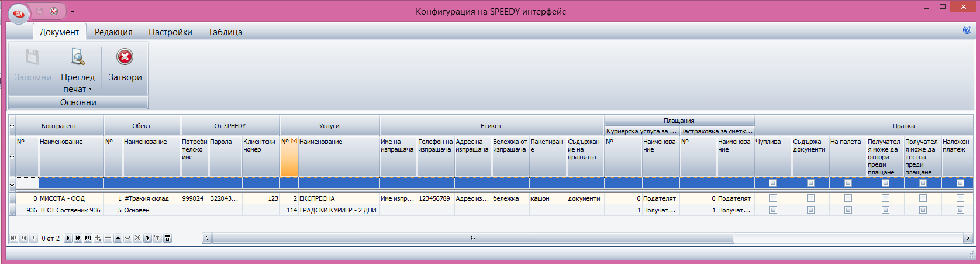The image size is (980, 264).
Task: Click the Контрагент band header
Action: pos(59,126)
